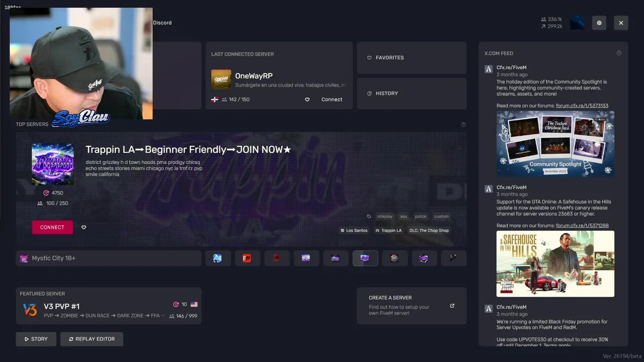This screenshot has height=362, width=644.
Task: Select the highlighted server icon in the row
Action: coord(365,258)
